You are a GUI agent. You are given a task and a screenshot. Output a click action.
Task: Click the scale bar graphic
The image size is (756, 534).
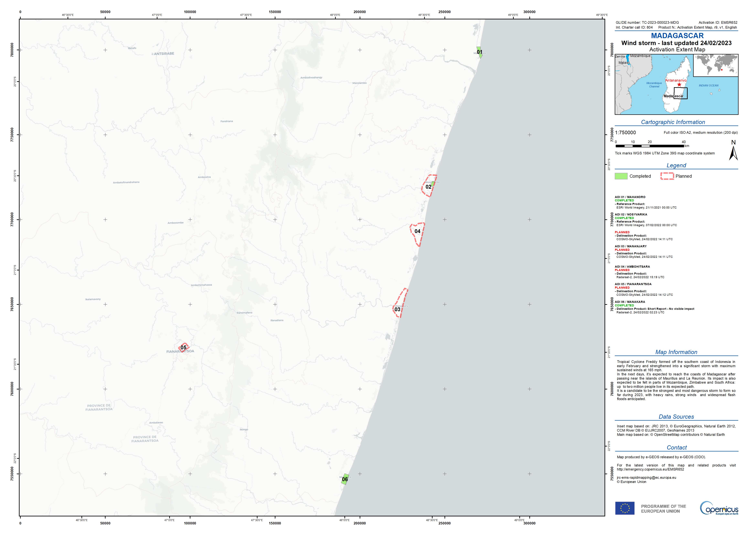point(650,146)
